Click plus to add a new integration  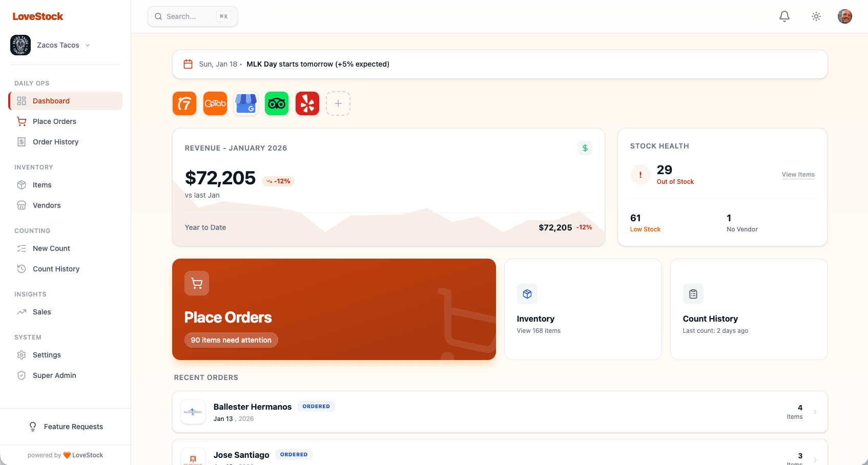coord(338,103)
